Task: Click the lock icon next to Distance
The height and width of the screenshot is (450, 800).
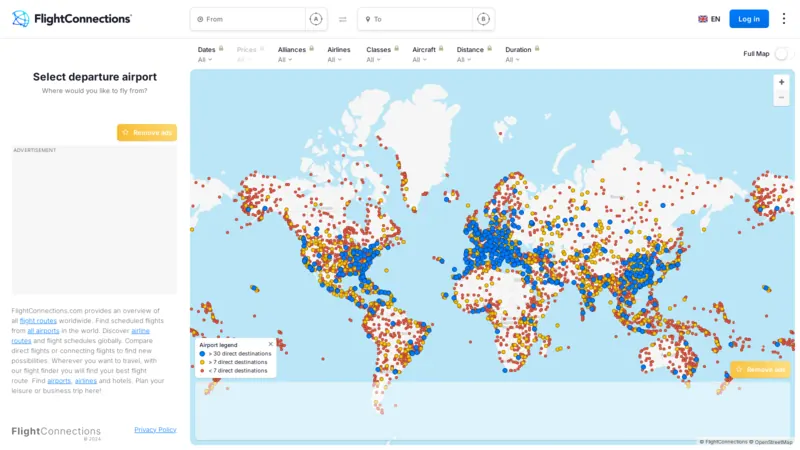Action: [x=489, y=48]
